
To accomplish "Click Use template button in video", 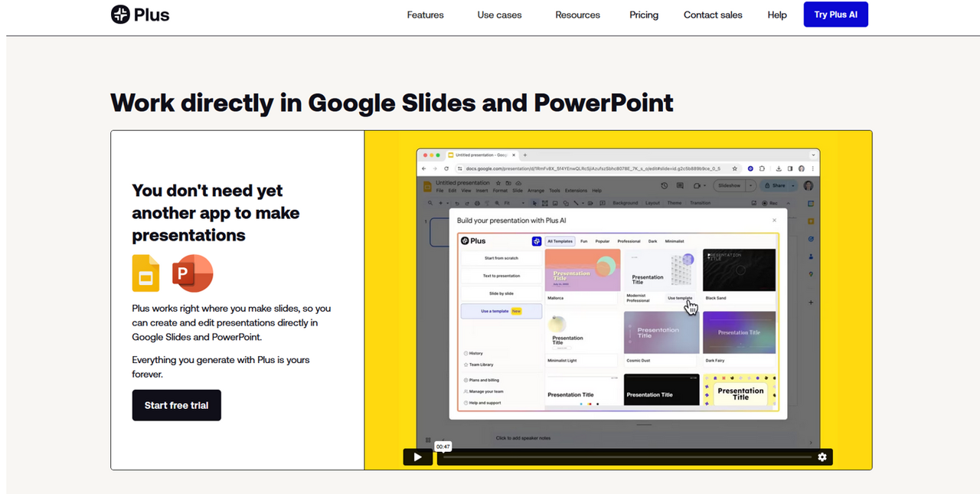I will [x=680, y=298].
